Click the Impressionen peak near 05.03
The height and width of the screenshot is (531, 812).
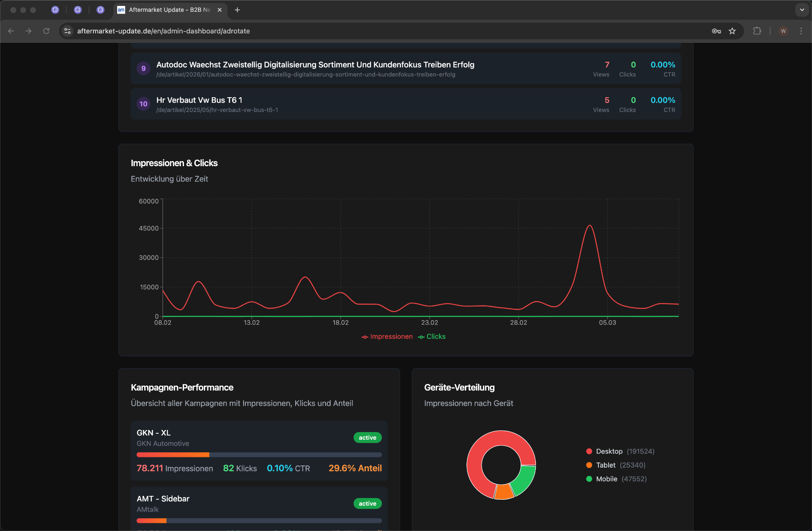[x=590, y=226]
